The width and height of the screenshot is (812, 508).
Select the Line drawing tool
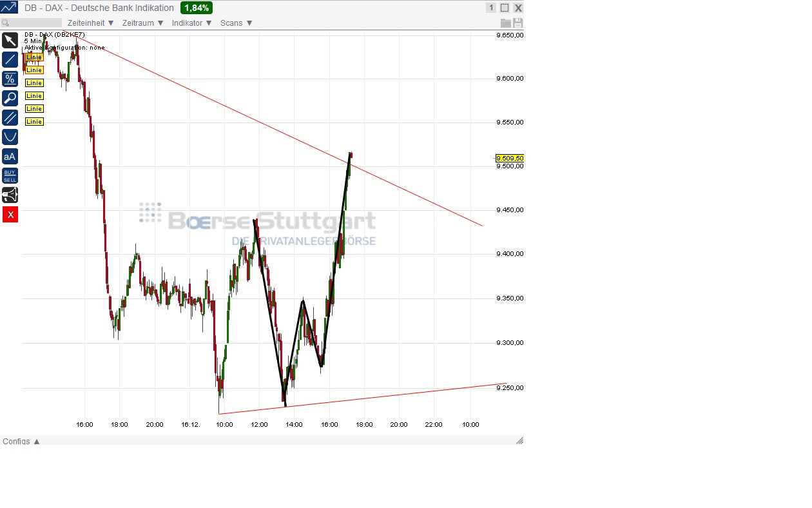pos(10,59)
